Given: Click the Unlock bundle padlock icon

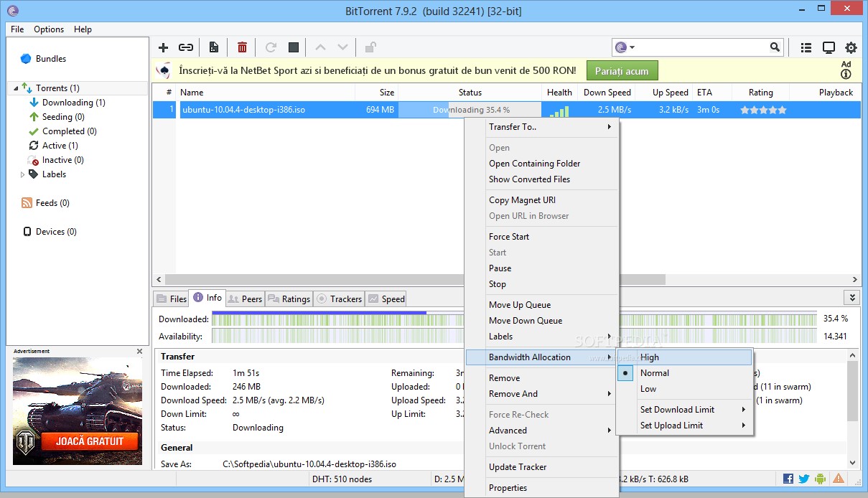Looking at the screenshot, I should point(370,47).
